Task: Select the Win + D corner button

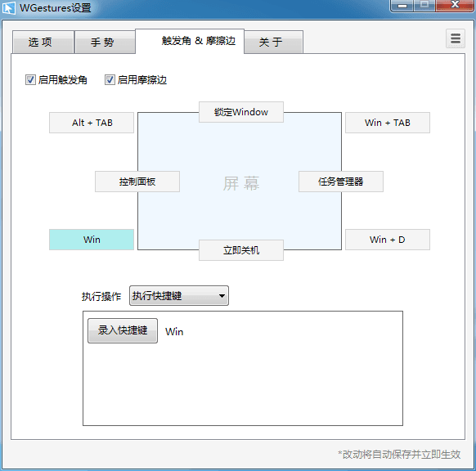Action: click(x=388, y=240)
